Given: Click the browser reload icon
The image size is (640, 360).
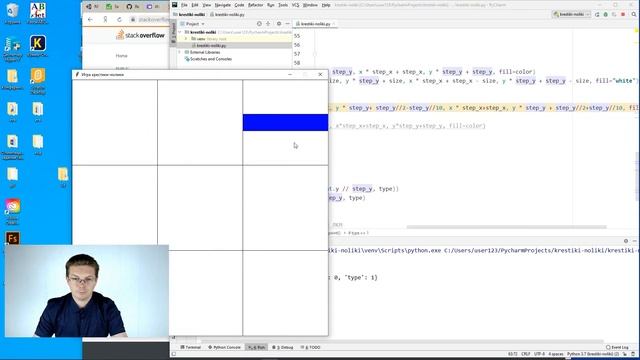Looking at the screenshot, I should [x=119, y=20].
